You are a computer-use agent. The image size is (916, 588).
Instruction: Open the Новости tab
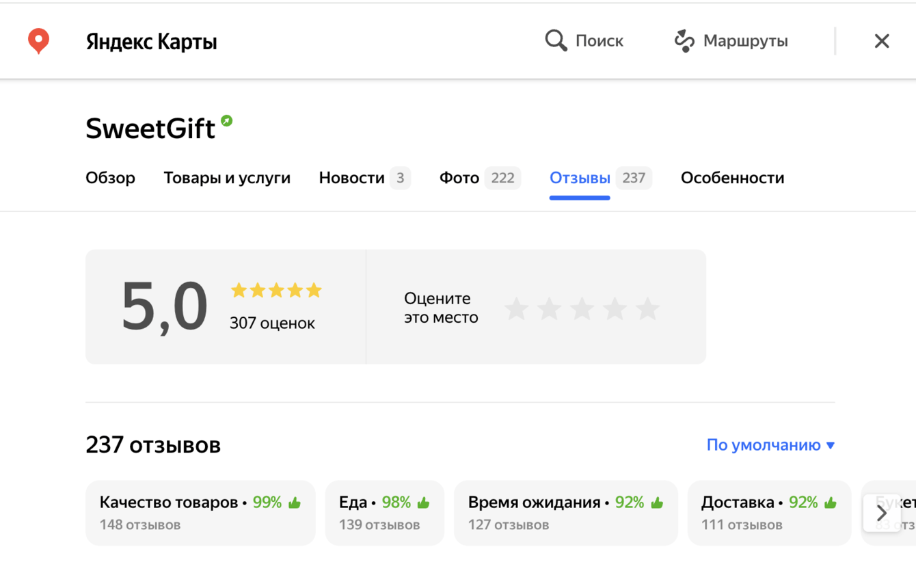pos(352,178)
